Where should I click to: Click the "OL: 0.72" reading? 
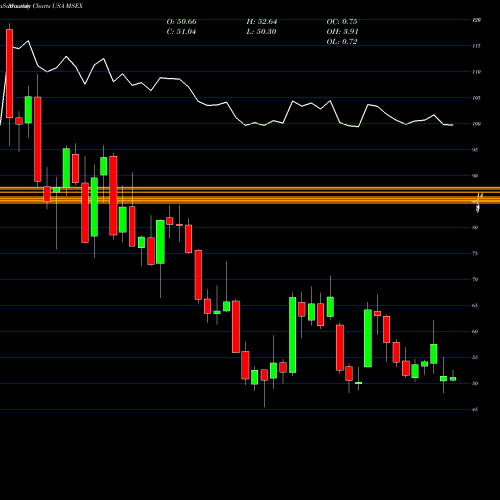[x=342, y=42]
